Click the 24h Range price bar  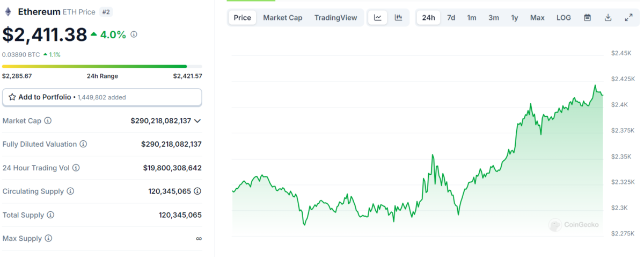click(94, 67)
